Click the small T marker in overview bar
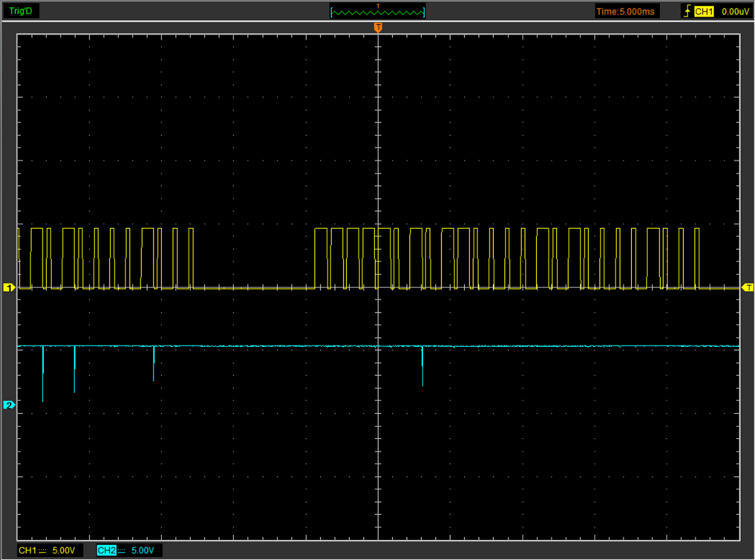The image size is (755, 560). point(378,6)
